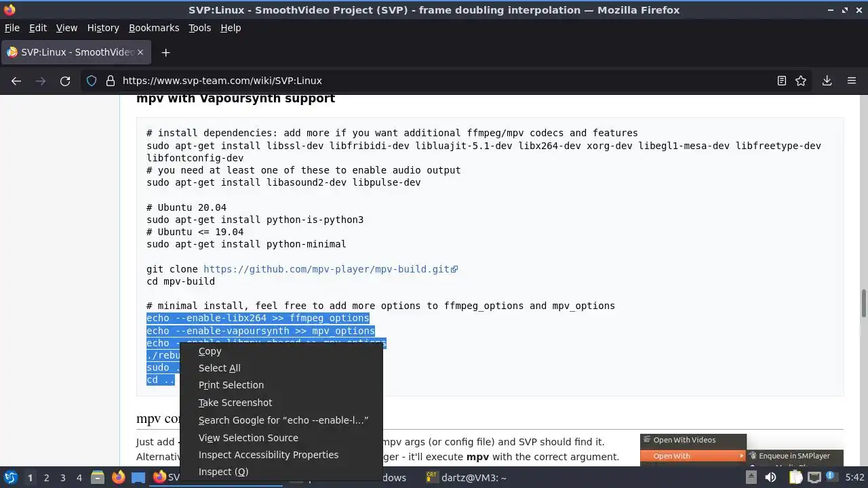Switch to workspace 2 in the pager
The image size is (868, 488).
[46, 478]
